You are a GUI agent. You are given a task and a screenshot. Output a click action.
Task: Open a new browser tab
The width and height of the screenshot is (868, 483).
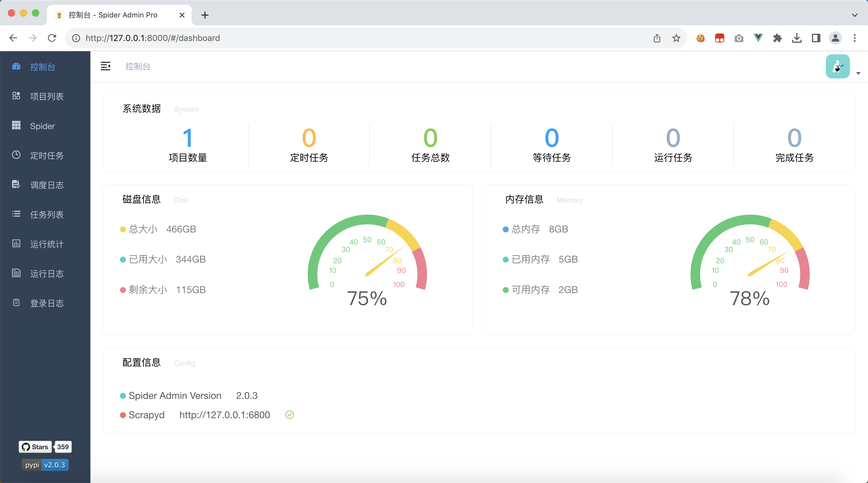click(x=205, y=15)
